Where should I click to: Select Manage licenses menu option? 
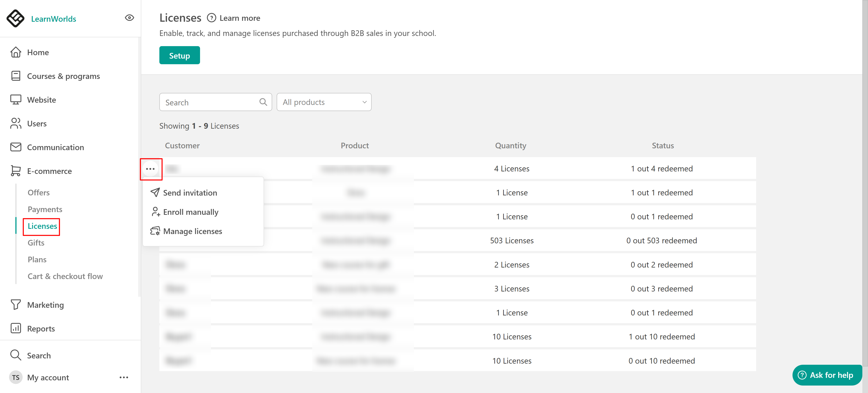click(192, 231)
